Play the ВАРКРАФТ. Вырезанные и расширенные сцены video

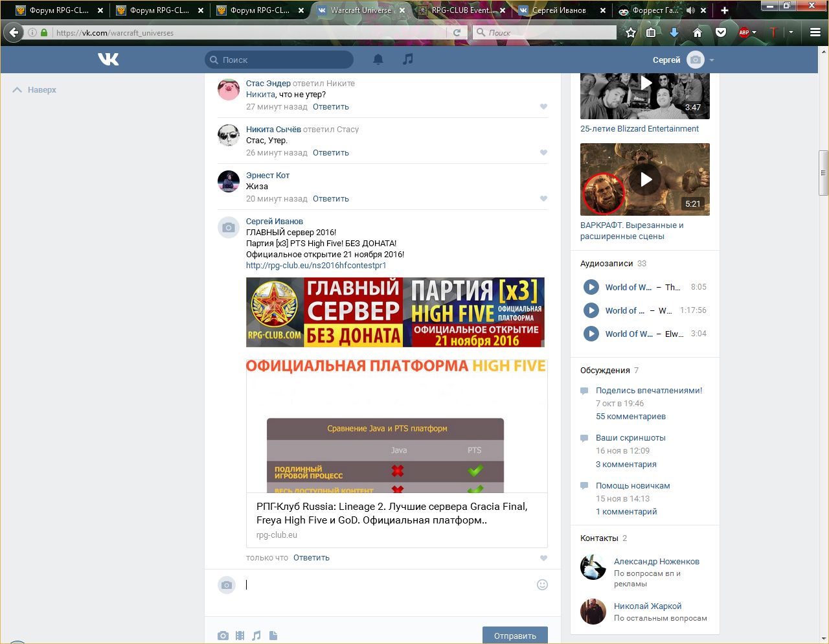(x=645, y=179)
